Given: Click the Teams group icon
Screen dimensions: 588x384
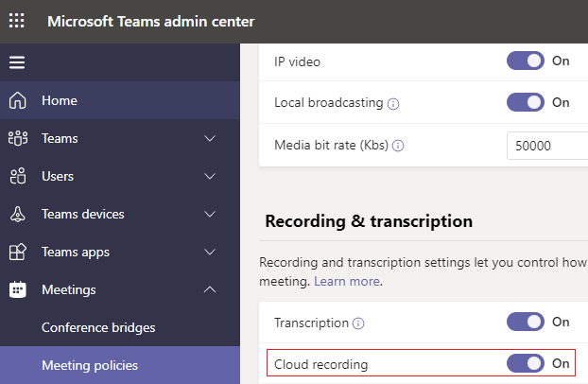Looking at the screenshot, I should [x=18, y=138].
